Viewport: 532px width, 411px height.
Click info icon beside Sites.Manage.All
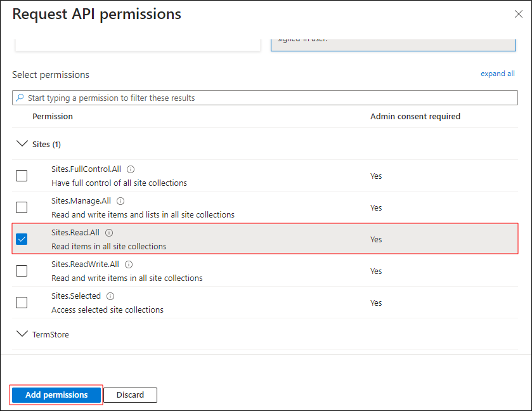(x=120, y=201)
